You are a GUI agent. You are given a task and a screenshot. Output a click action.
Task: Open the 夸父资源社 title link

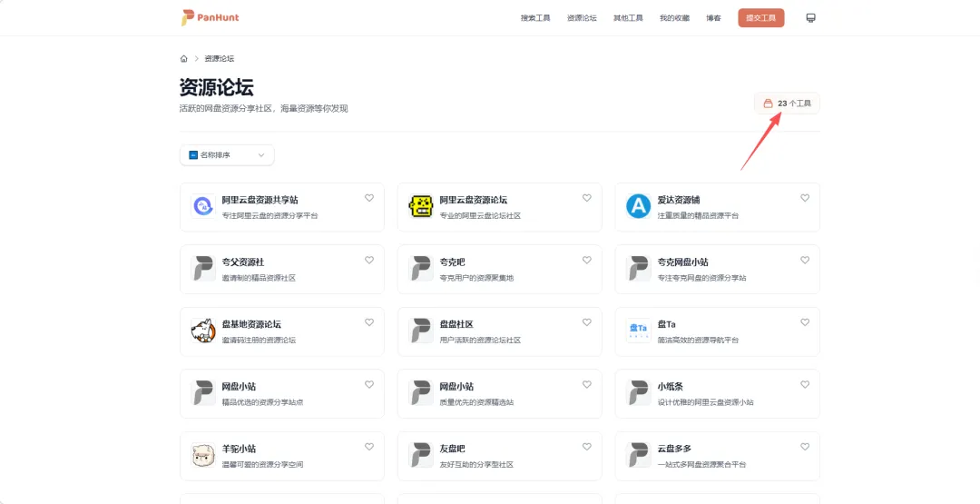(243, 262)
